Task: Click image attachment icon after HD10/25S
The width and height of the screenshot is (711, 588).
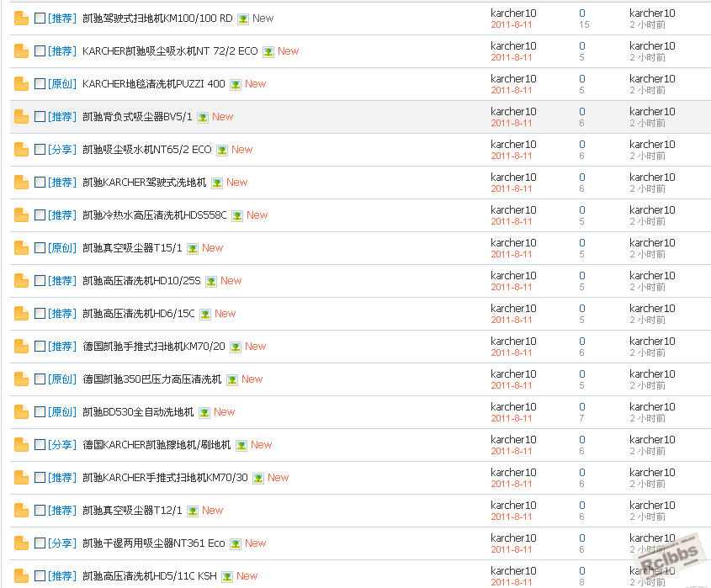Action: [x=211, y=282]
